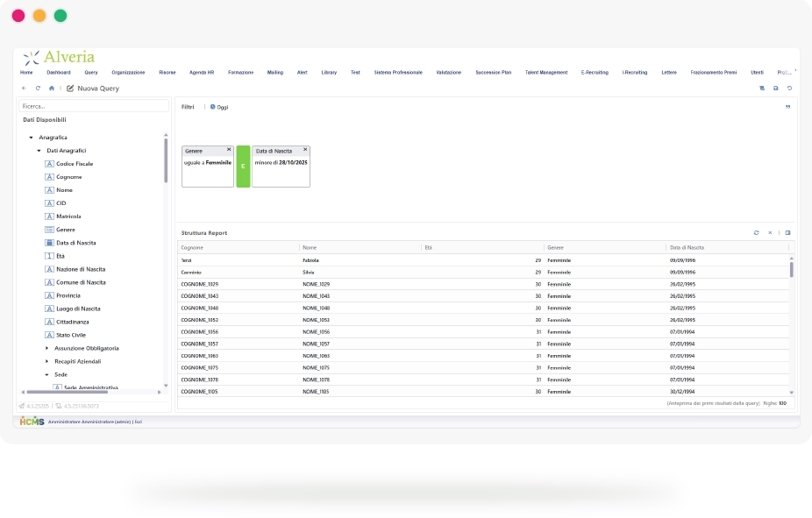The height and width of the screenshot is (518, 812).
Task: Click the Esci logout link
Action: [139, 422]
